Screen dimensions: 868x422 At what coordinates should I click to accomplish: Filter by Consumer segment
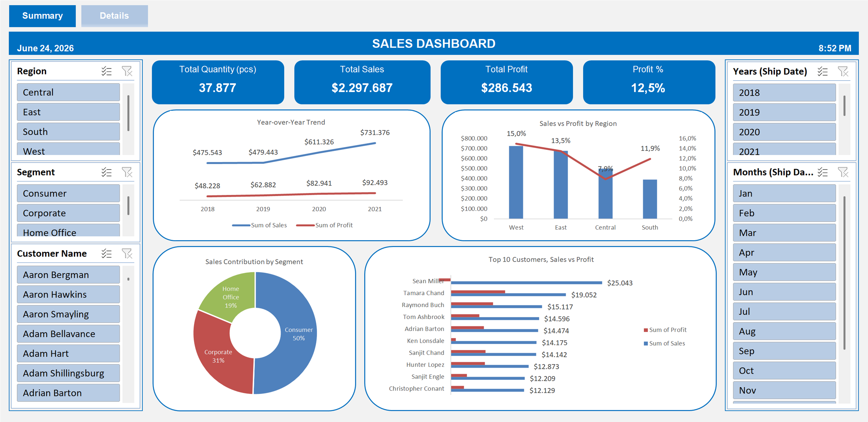coord(68,193)
